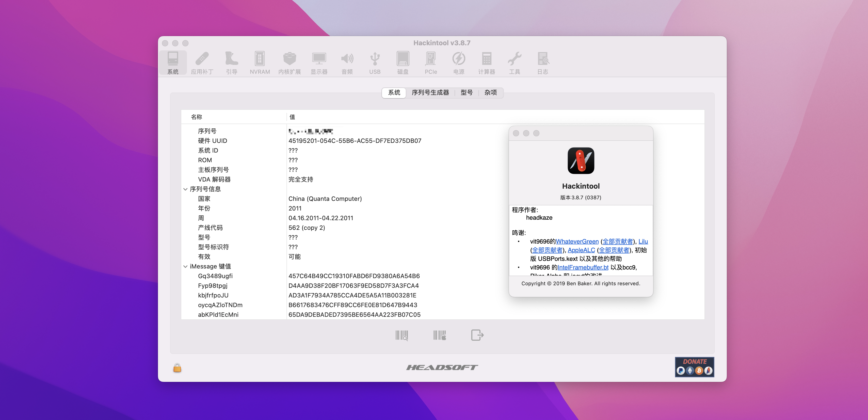This screenshot has height=420, width=868.
Task: Switch to the 型号 tab
Action: pyautogui.click(x=467, y=93)
